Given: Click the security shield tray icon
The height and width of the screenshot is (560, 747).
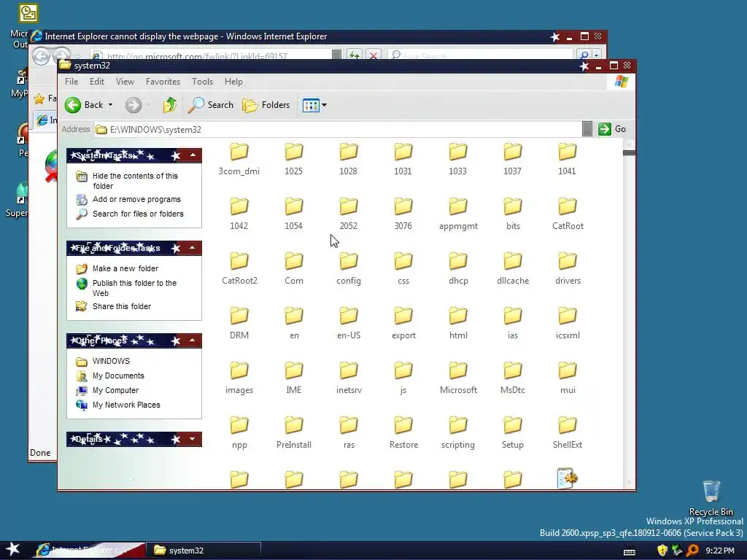Looking at the screenshot, I should click(x=662, y=551).
